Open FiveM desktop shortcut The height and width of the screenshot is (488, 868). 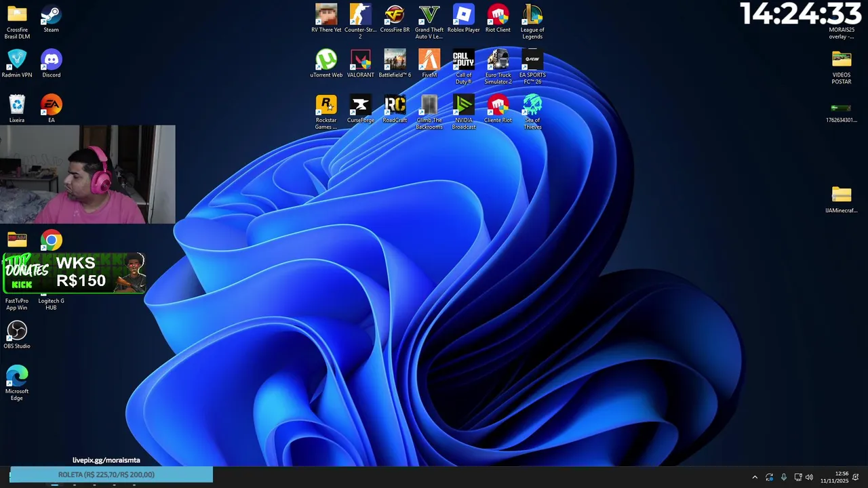click(429, 64)
